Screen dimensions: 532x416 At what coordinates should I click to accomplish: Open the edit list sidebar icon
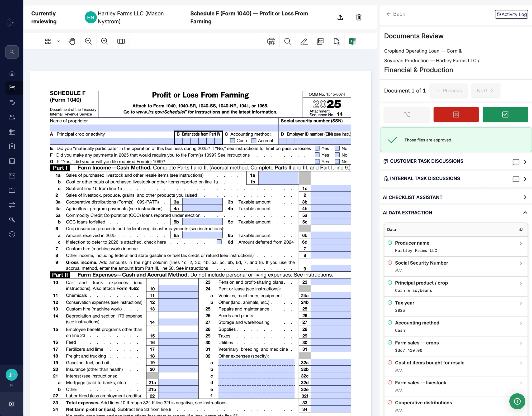(x=12, y=102)
